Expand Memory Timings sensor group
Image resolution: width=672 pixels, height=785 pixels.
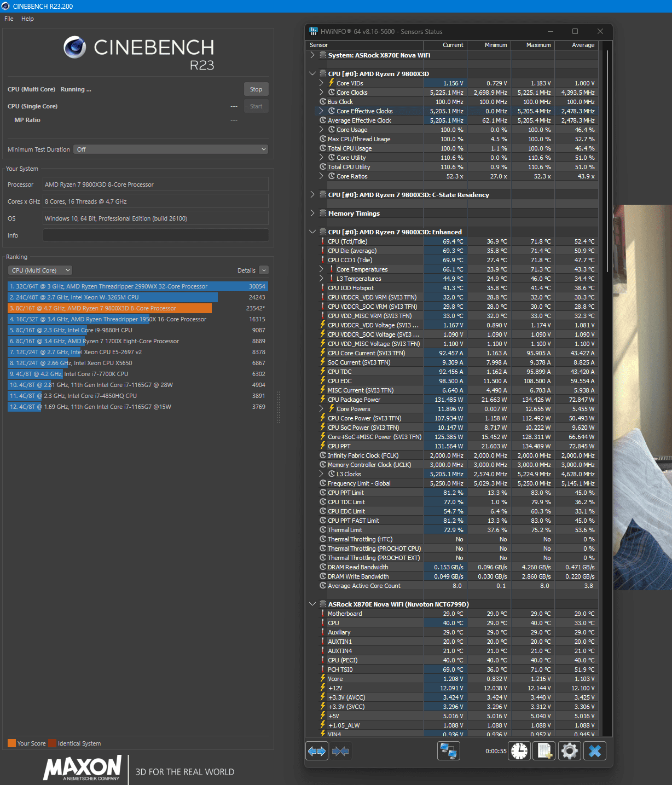[x=312, y=213]
